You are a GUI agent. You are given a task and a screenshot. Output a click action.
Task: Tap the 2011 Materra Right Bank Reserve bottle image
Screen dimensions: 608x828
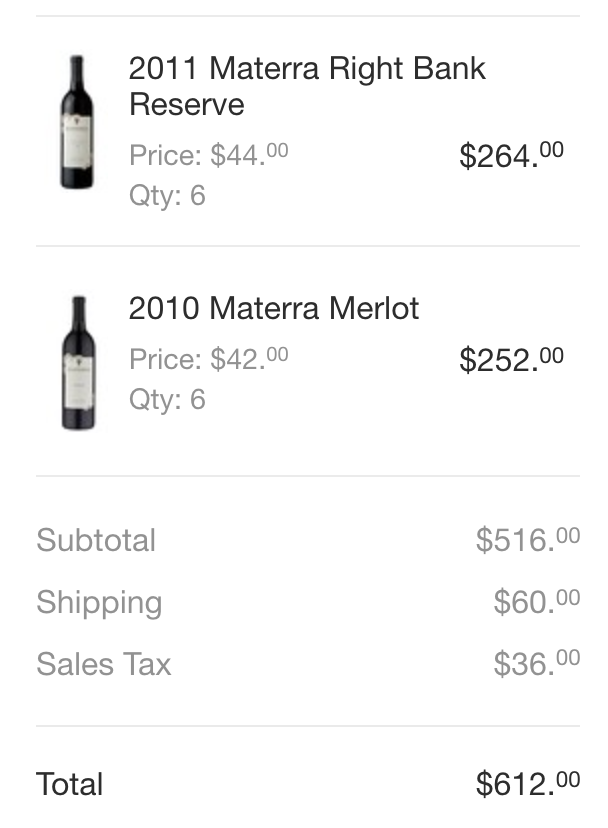coord(77,121)
